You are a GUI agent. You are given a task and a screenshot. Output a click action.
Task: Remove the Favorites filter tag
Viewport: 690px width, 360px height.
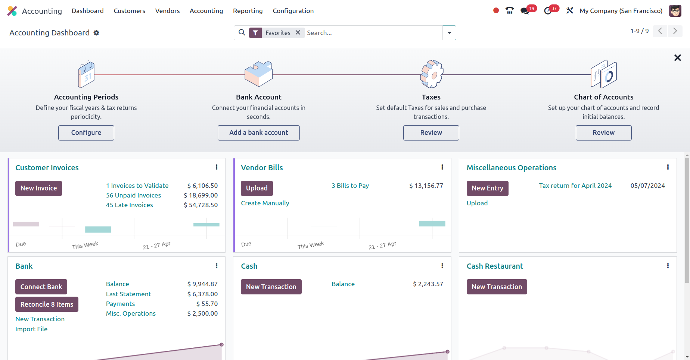tap(298, 33)
